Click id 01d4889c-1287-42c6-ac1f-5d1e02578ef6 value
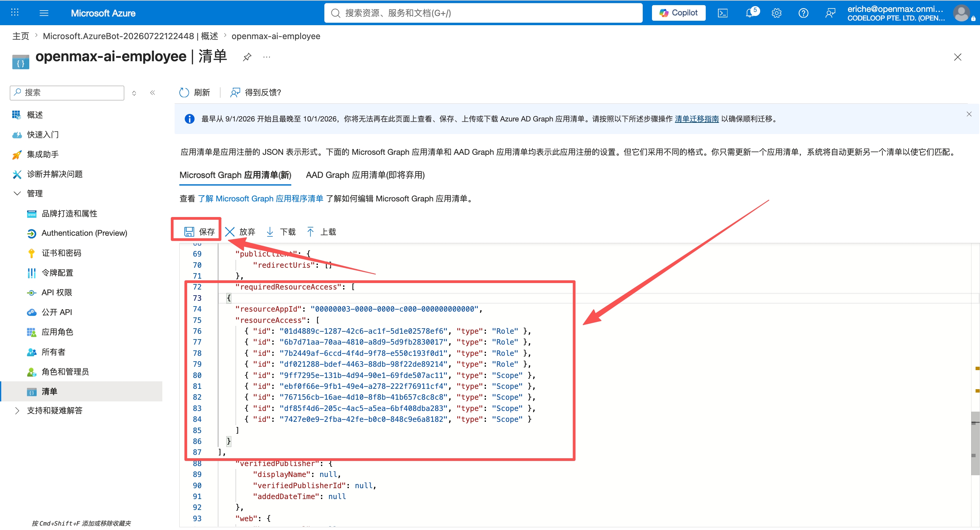 coord(363,331)
